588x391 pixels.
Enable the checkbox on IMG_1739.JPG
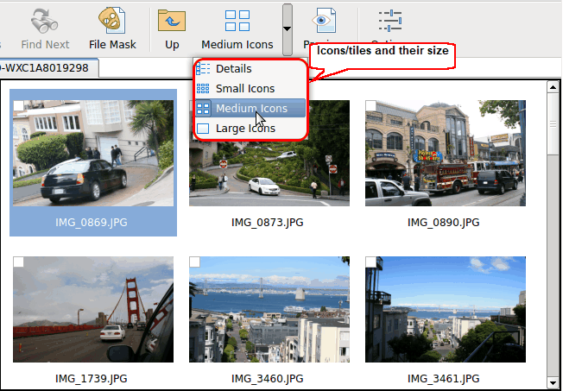pyautogui.click(x=19, y=262)
